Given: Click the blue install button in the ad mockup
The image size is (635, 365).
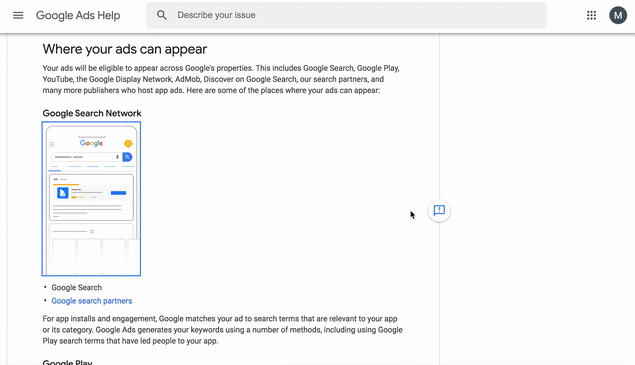Looking at the screenshot, I should tap(118, 193).
